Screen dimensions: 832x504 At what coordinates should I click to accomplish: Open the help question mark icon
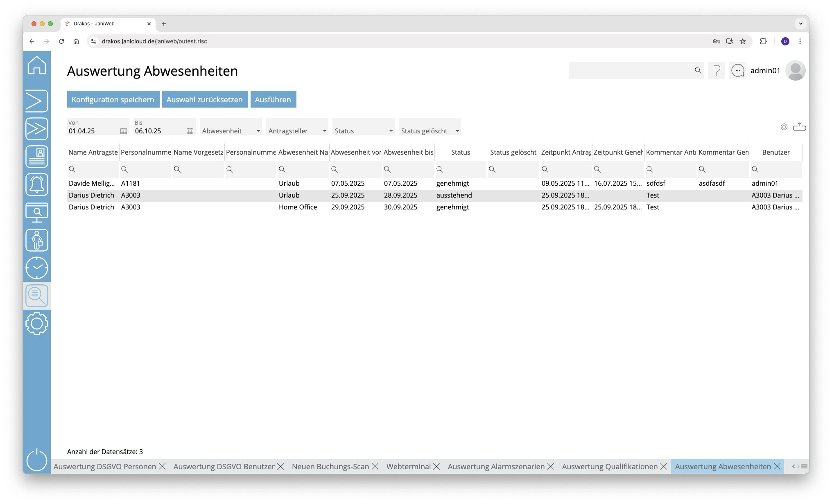click(717, 70)
